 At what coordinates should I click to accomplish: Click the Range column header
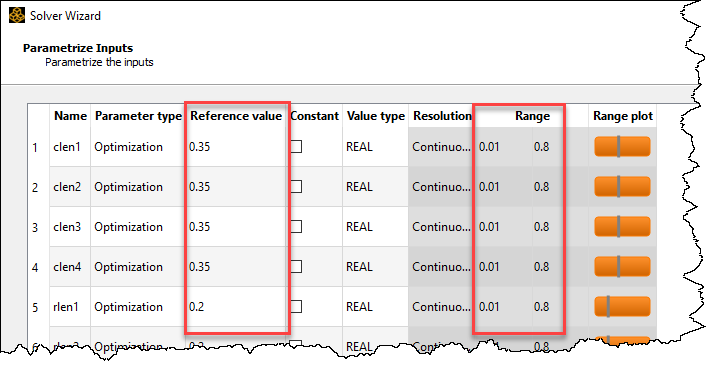click(532, 116)
